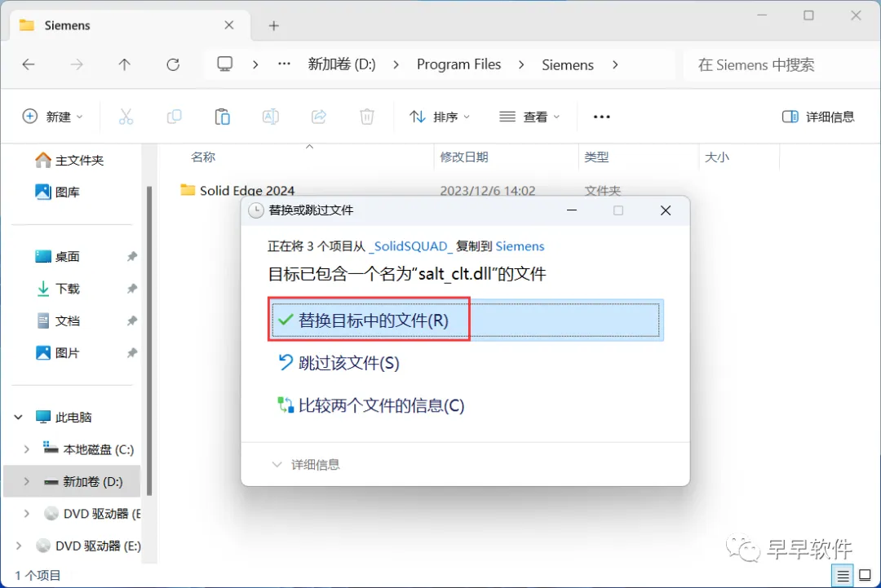Click the This PC monitor icon in address bar
This screenshot has height=588, width=881.
[225, 64]
